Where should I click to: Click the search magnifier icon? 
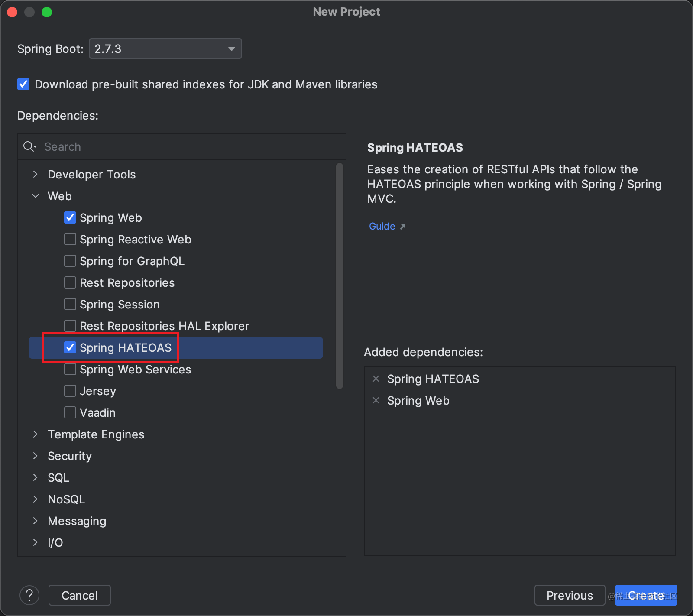(29, 147)
